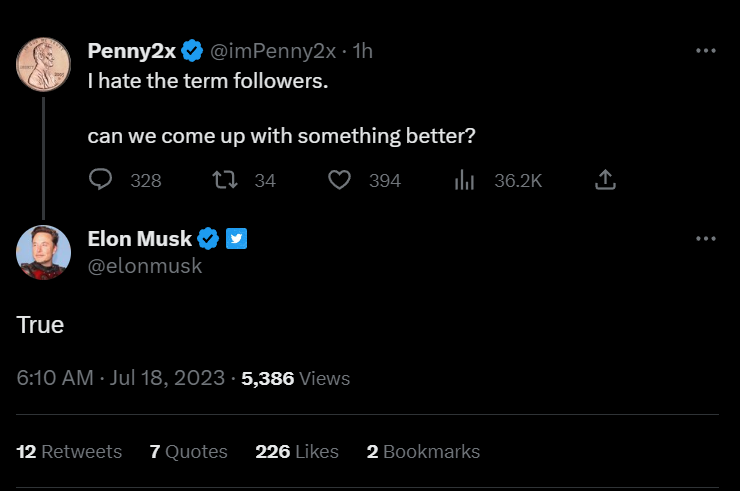Reply to Penny2x's tweet

click(x=101, y=180)
